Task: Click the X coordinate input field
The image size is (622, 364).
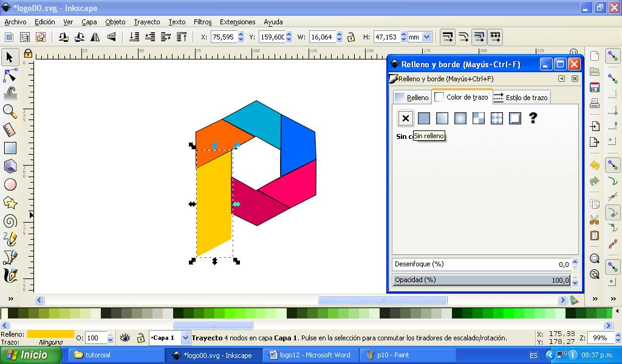Action: [x=224, y=37]
